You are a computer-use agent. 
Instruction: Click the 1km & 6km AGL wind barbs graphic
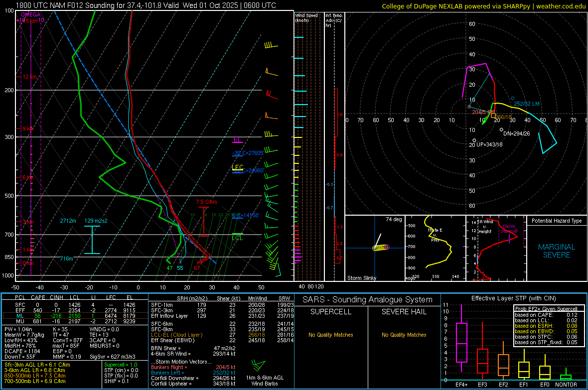point(258,366)
